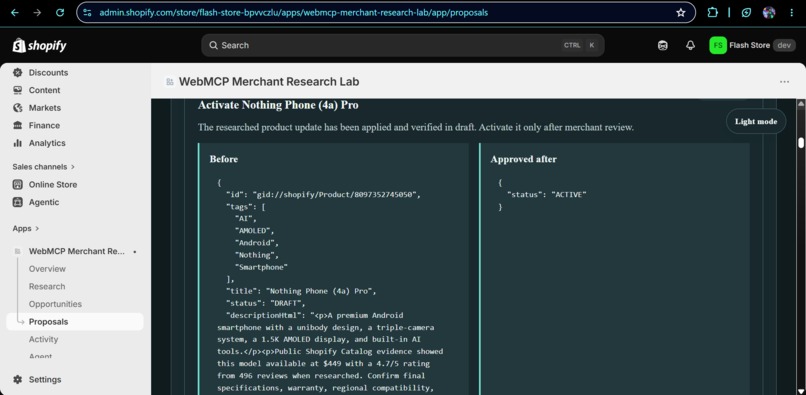806x395 pixels.
Task: Open the Sidekick assistant icon in top bar
Action: (663, 45)
